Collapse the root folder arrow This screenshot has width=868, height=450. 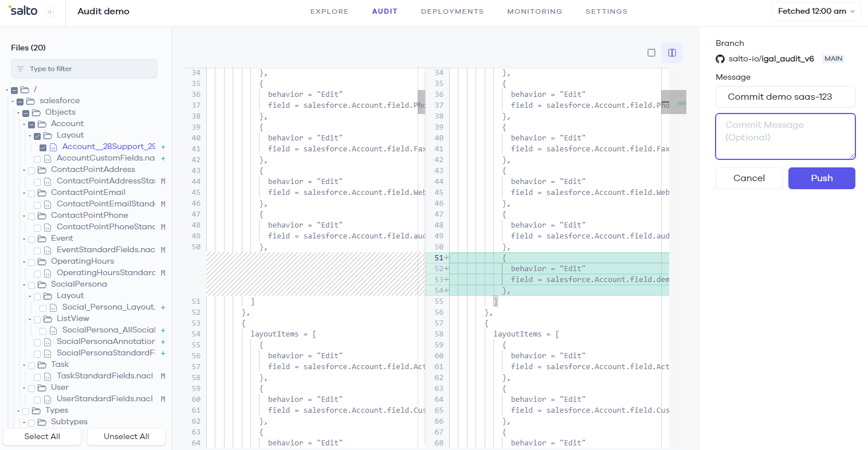[x=7, y=90]
